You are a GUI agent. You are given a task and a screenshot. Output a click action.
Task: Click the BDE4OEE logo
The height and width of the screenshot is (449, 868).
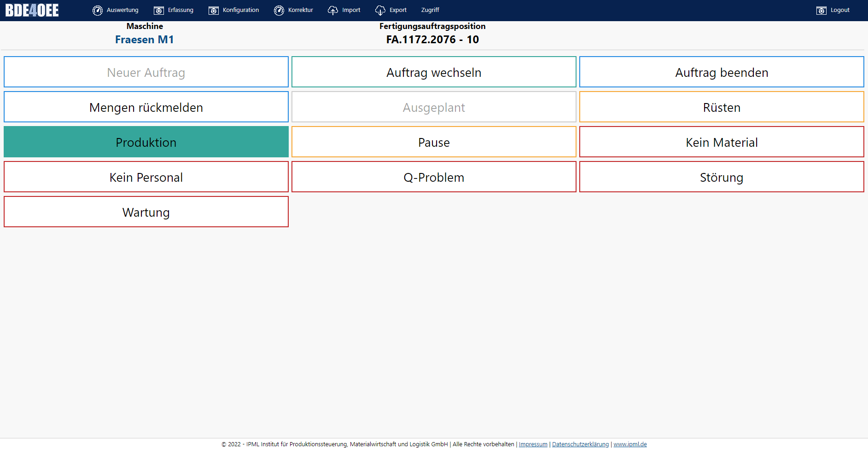(32, 10)
